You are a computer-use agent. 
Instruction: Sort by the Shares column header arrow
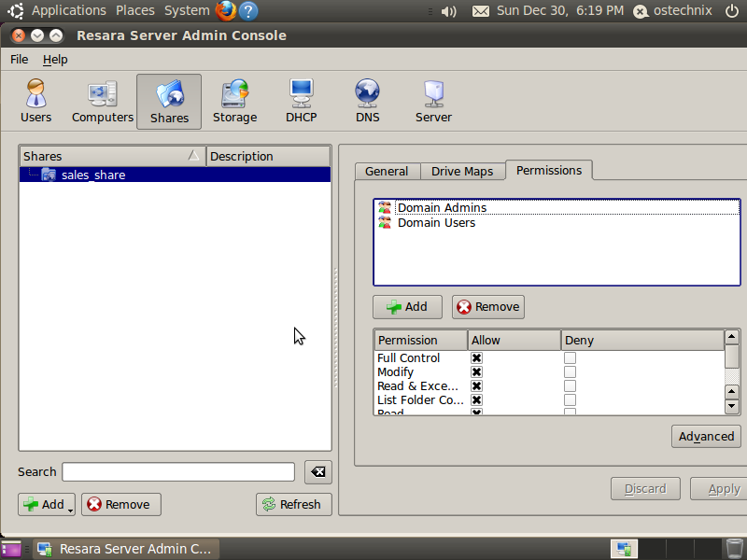coord(193,156)
